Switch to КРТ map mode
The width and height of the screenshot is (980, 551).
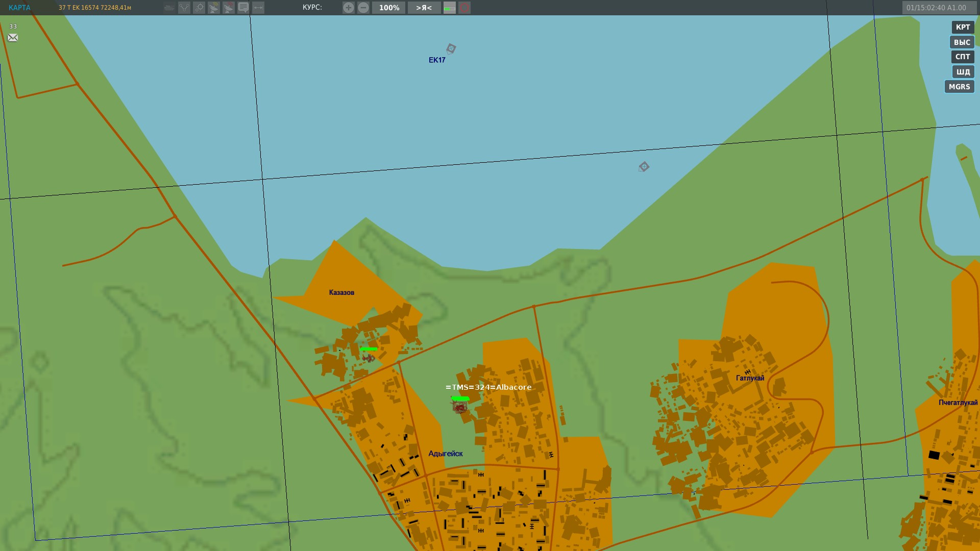[963, 28]
